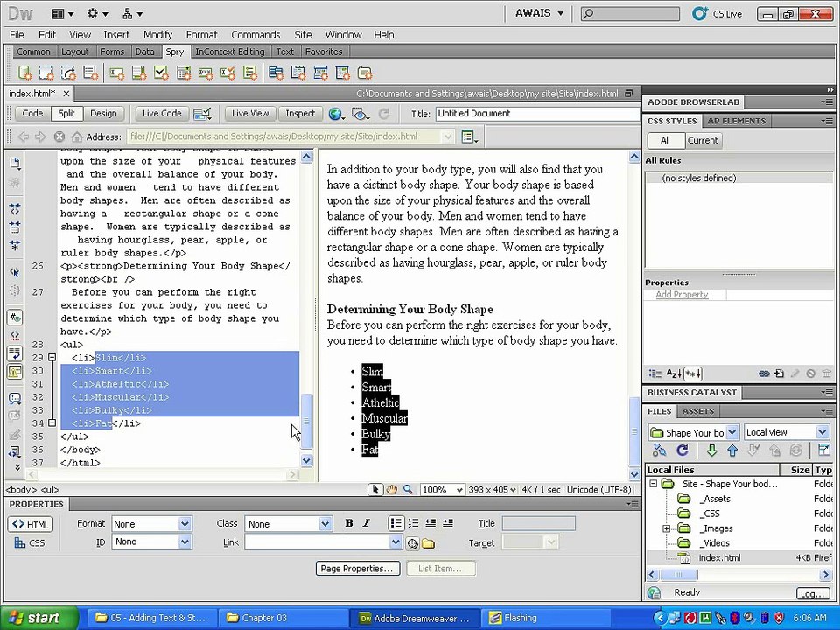Screen dimensions: 840x630
Task: Open the Site menu
Action: tap(303, 35)
